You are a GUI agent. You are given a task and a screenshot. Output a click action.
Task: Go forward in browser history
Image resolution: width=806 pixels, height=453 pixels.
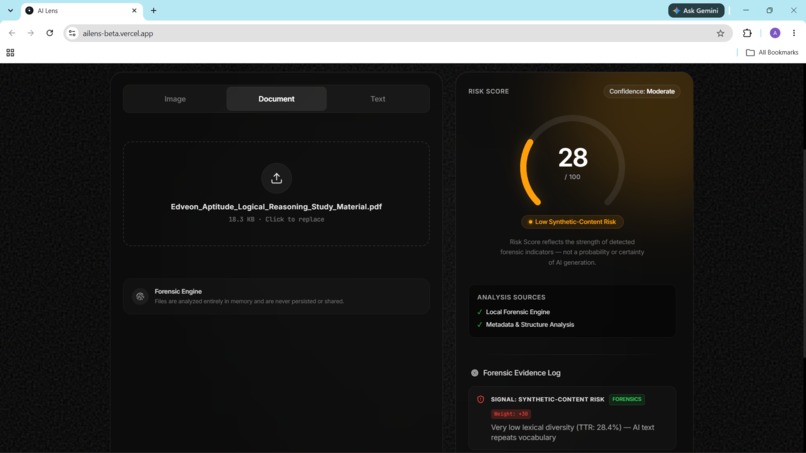(31, 33)
